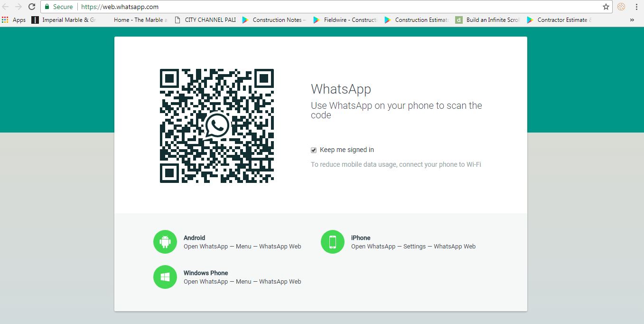Open the Apps grid shortcut
The height and width of the screenshot is (324, 644).
coord(14,20)
